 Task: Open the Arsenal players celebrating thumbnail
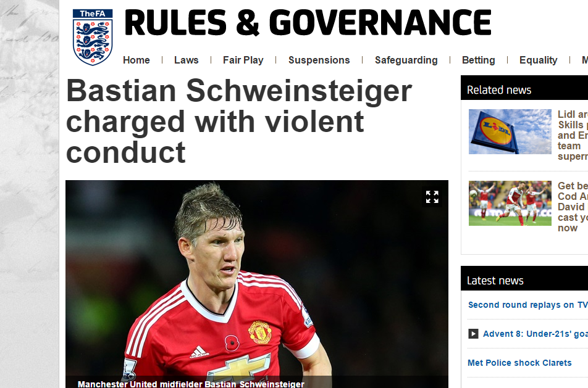pos(510,203)
